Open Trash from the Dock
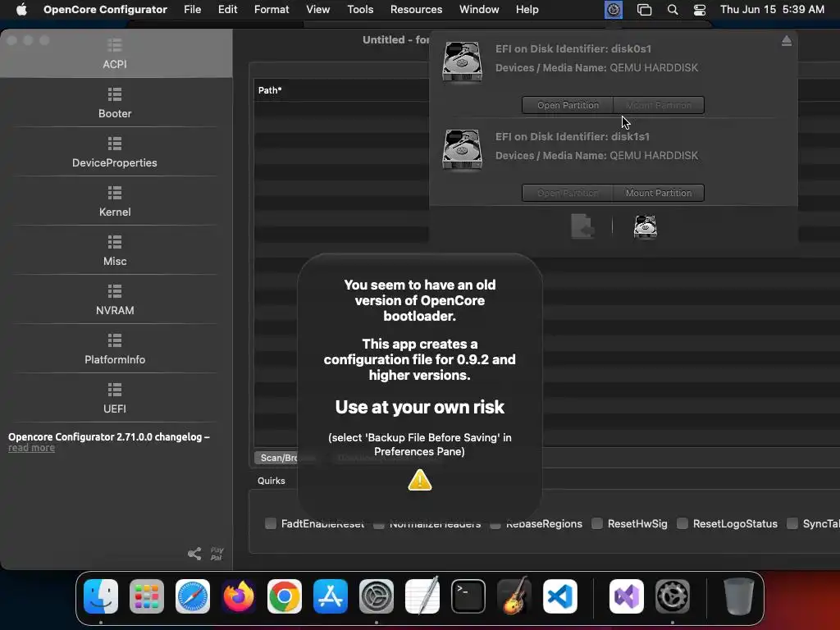The height and width of the screenshot is (630, 840). 739,596
